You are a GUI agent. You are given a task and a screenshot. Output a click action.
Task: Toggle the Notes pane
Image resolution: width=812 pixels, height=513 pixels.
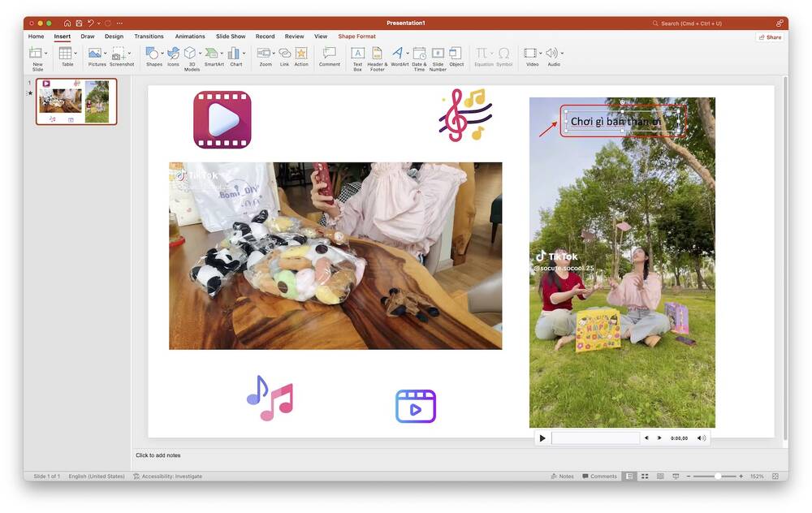[561, 476]
